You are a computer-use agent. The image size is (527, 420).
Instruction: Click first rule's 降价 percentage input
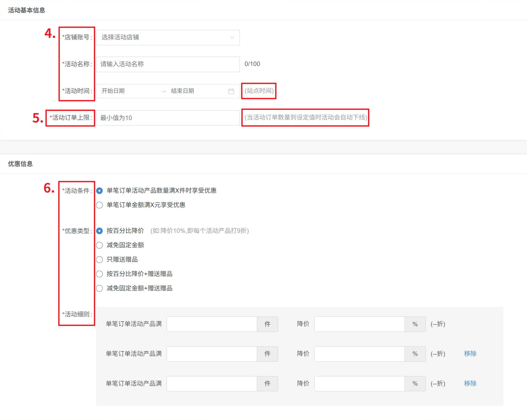pyautogui.click(x=359, y=324)
